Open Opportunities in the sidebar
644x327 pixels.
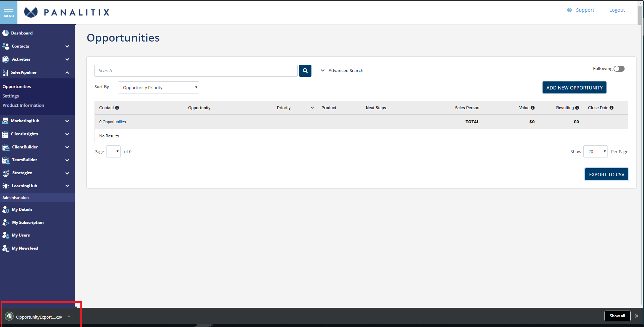17,86
